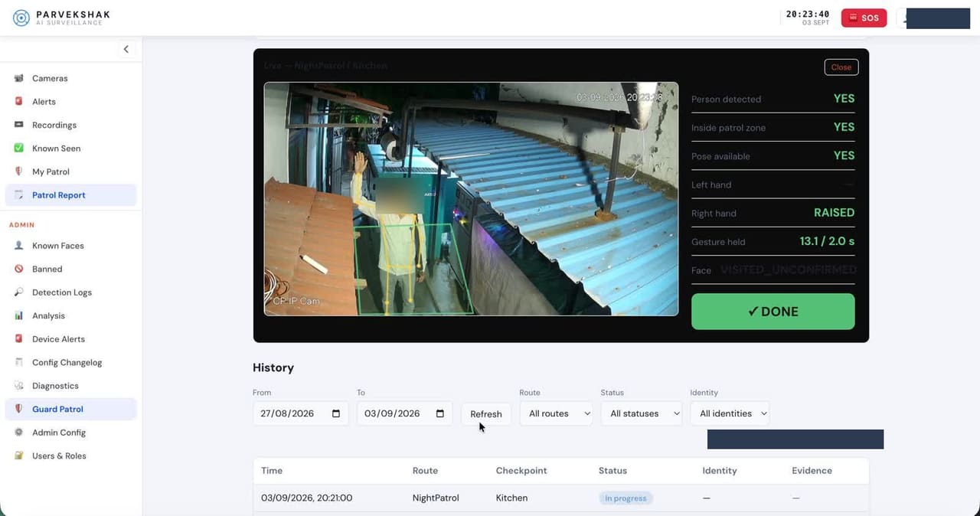The height and width of the screenshot is (516, 980).
Task: Click the Evidence column header
Action: [x=812, y=471]
